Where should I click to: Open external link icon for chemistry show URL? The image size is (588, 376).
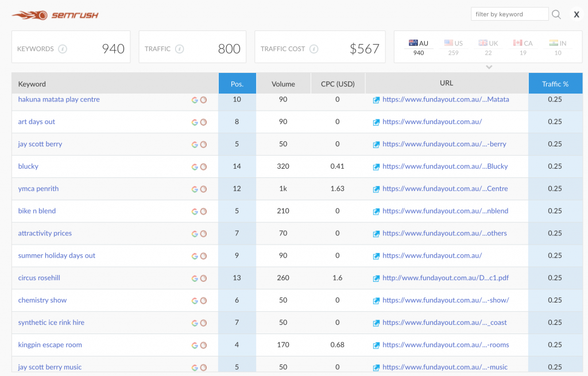[376, 301]
